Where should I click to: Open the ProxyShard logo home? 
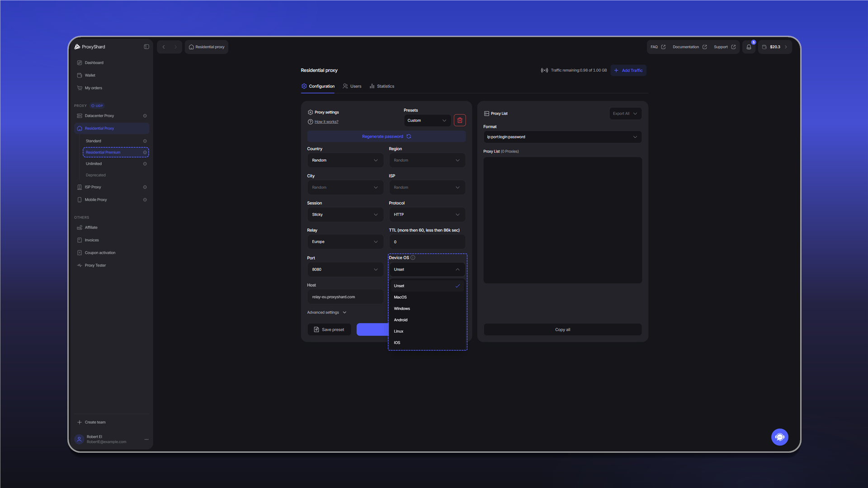click(x=90, y=47)
